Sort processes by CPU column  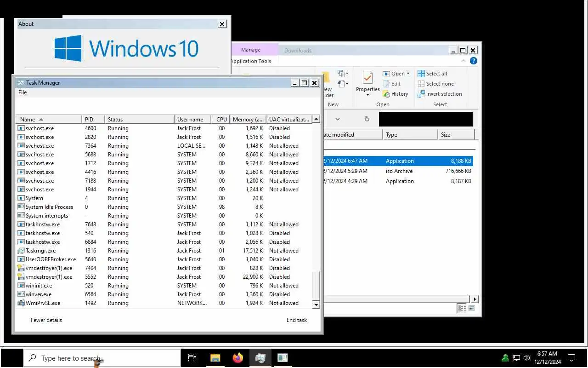coord(221,119)
